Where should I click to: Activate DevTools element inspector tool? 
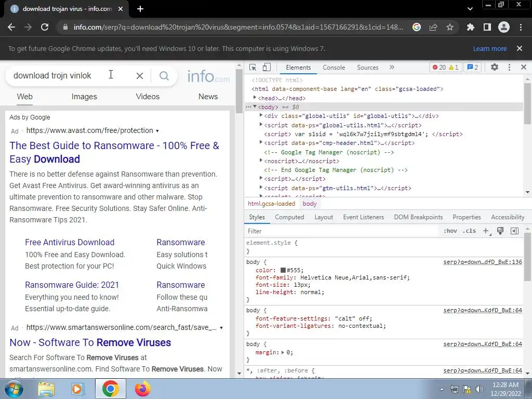click(253, 67)
